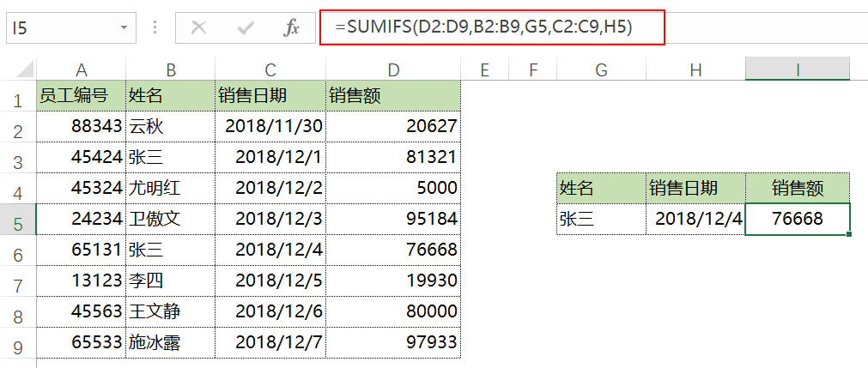
Task: Select cell containing 王文静
Action: [171, 312]
